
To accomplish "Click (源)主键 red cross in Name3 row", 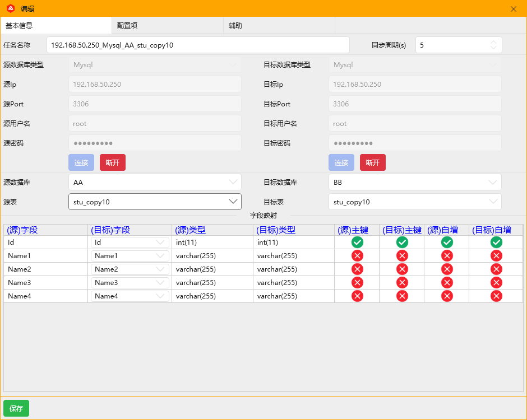I will point(357,283).
